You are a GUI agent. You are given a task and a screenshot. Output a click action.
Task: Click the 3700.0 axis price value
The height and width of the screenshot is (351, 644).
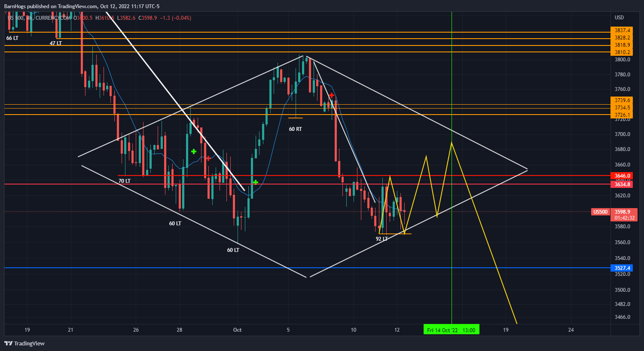(x=623, y=134)
